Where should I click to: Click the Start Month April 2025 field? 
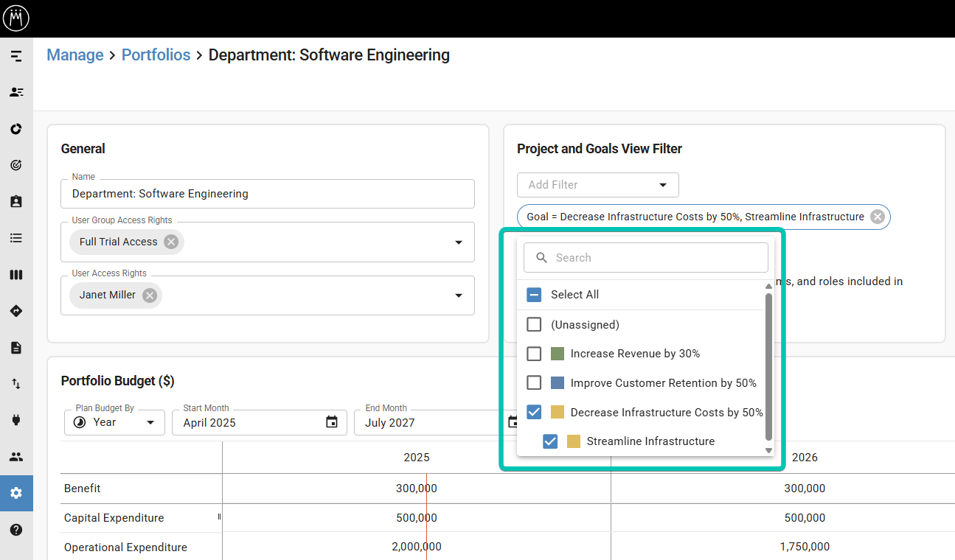pyautogui.click(x=260, y=422)
